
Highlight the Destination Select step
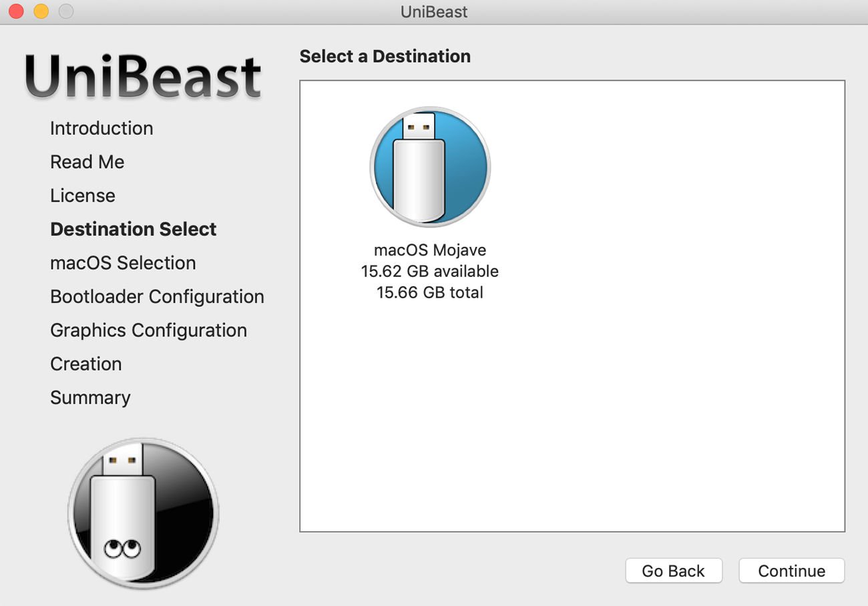(x=133, y=229)
